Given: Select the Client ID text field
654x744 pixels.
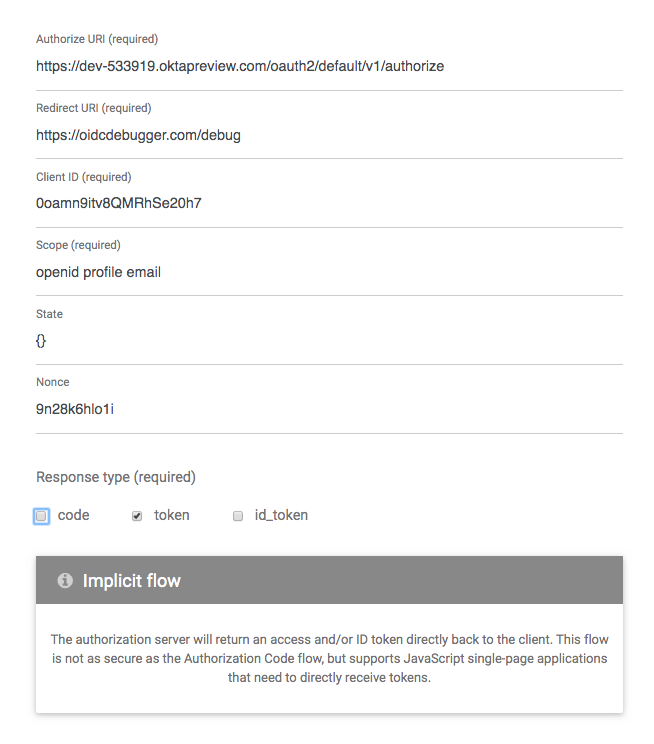Looking at the screenshot, I should click(329, 203).
